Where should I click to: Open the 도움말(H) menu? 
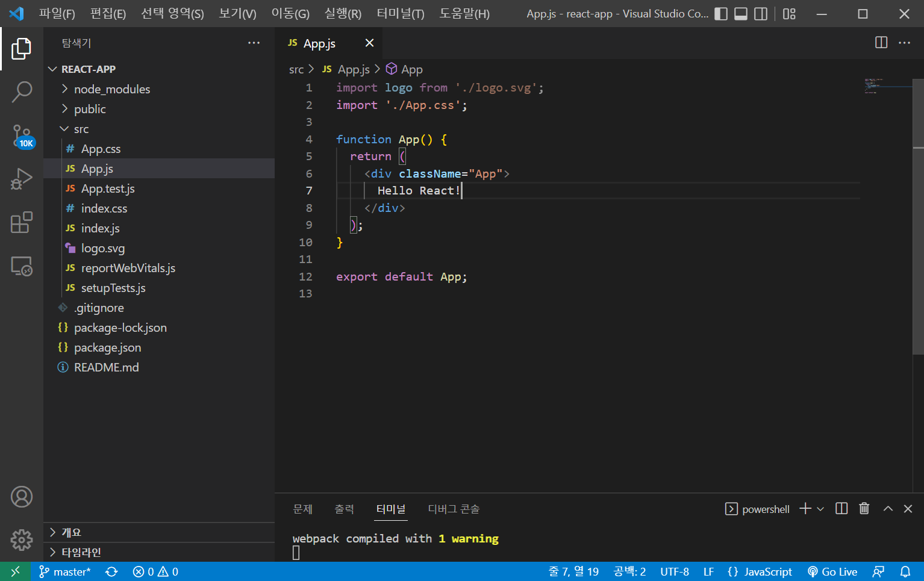tap(464, 13)
